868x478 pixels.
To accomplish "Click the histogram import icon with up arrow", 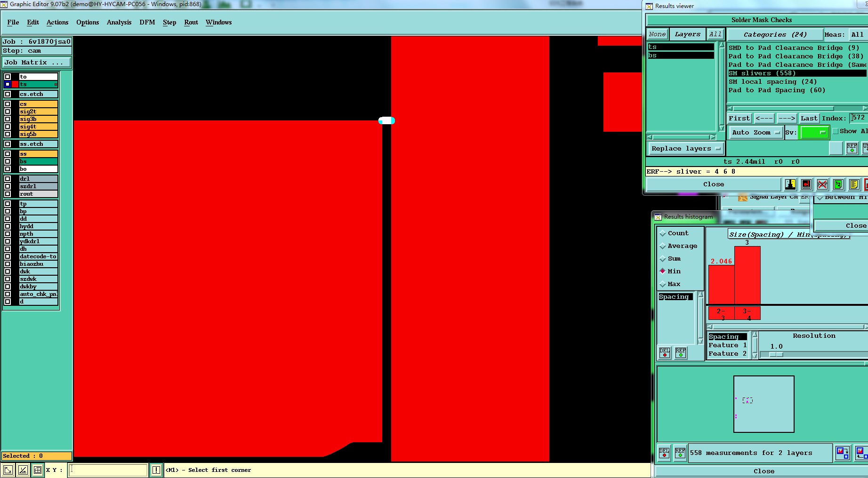I will [x=861, y=453].
